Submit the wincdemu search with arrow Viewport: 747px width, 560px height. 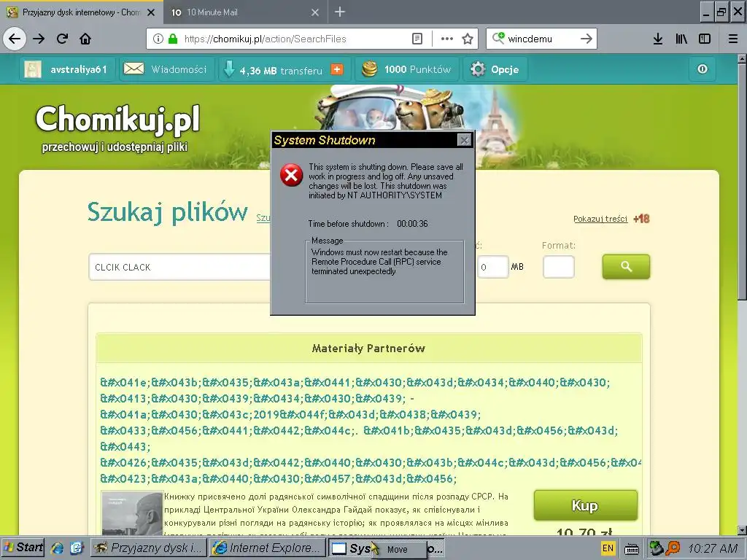point(587,39)
